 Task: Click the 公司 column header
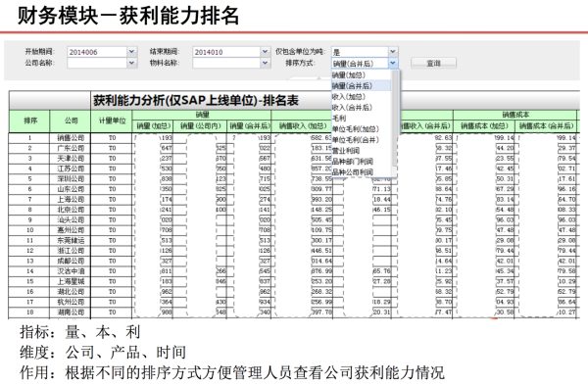[71, 121]
